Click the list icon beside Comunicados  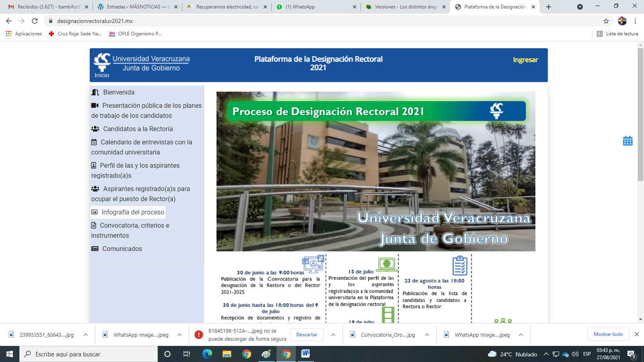(x=95, y=249)
